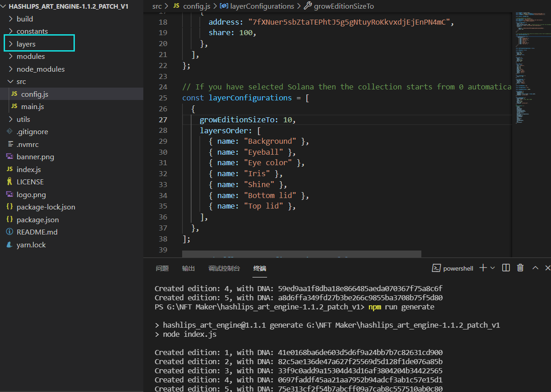Place cursor on line number 27
The image size is (551, 392).
pos(163,120)
